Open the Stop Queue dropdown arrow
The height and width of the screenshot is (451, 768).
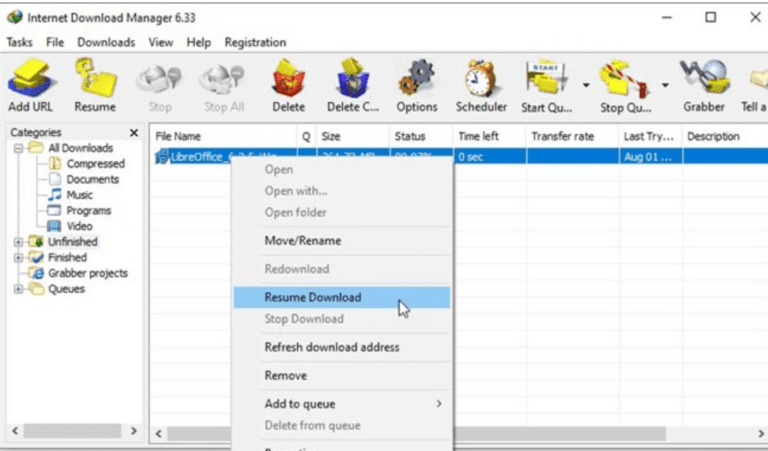click(665, 85)
